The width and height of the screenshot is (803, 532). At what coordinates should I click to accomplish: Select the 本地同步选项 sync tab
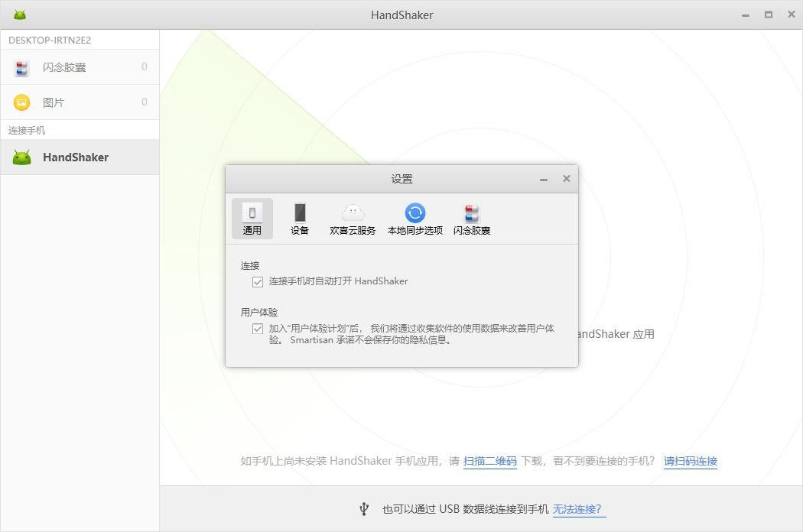pos(415,219)
